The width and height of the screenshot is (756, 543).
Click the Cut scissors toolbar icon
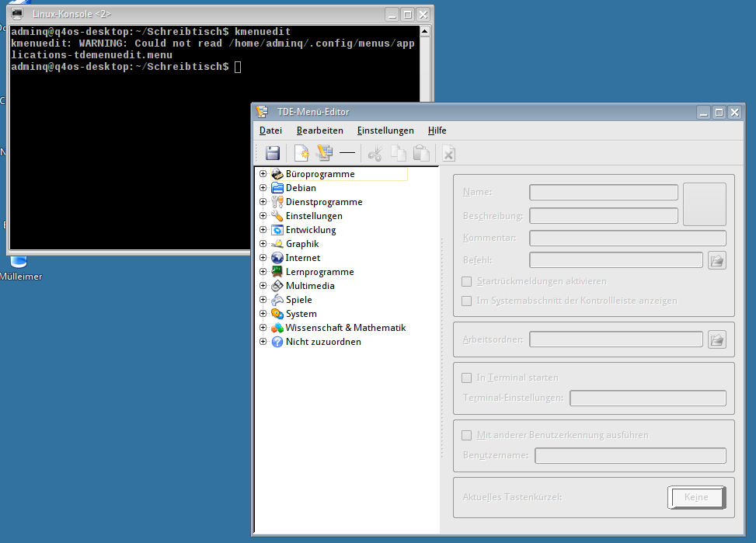pos(375,153)
